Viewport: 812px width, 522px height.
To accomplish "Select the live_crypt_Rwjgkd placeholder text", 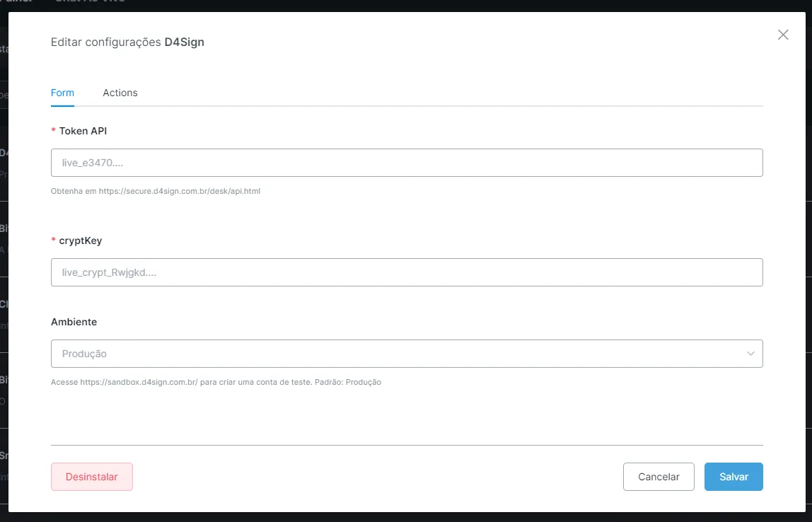I will pos(109,272).
